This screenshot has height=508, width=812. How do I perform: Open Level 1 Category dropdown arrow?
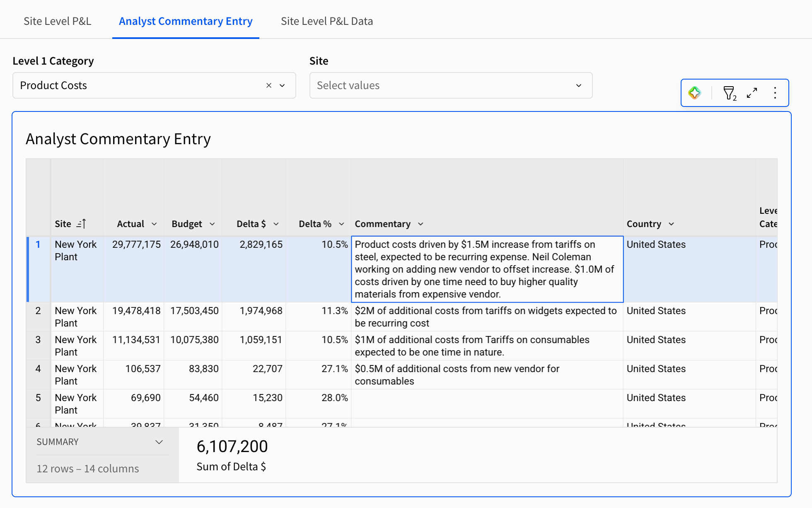point(283,85)
